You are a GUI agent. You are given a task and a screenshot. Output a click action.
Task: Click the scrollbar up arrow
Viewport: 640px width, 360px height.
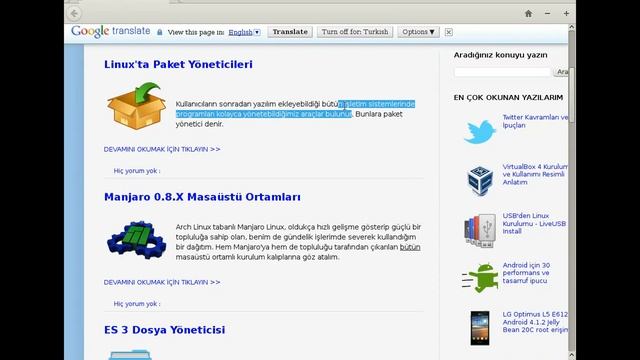point(571,27)
